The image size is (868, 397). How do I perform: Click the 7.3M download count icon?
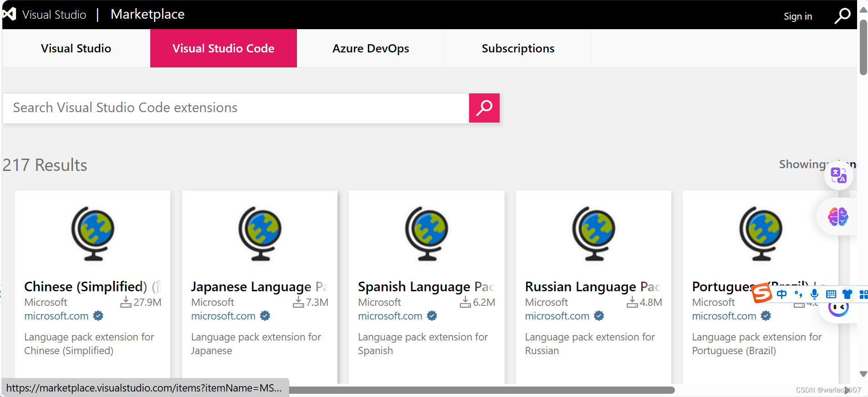298,302
